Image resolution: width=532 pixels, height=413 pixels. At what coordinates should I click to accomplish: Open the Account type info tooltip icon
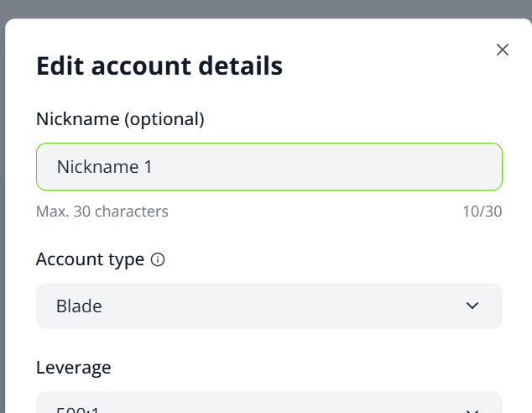[158, 259]
